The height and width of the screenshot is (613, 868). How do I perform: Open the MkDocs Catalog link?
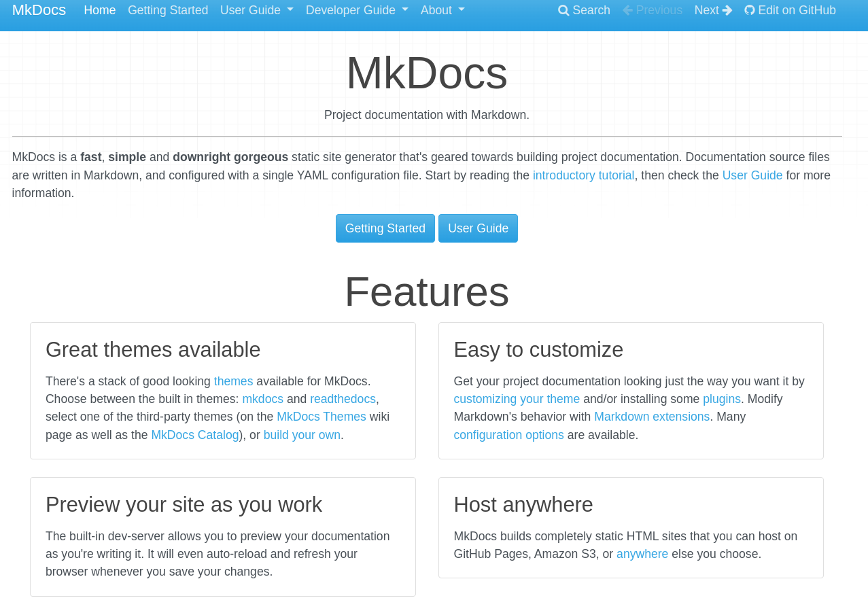tap(195, 435)
